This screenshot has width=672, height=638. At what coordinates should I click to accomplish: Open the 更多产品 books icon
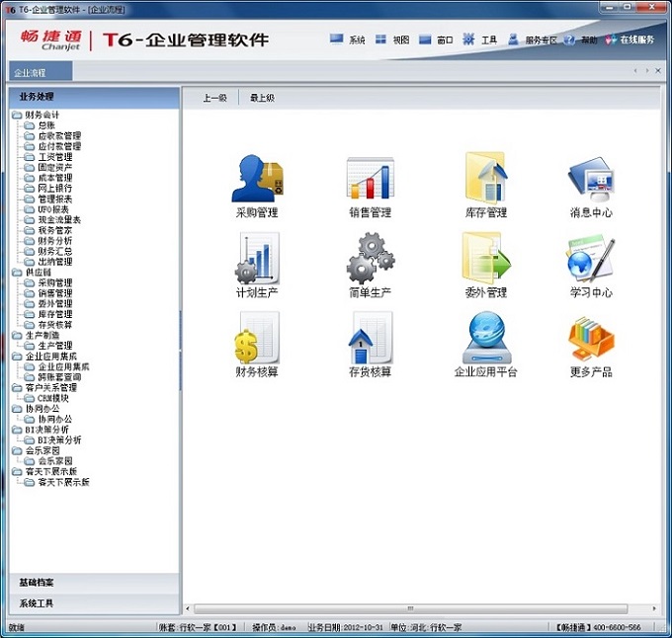point(591,339)
